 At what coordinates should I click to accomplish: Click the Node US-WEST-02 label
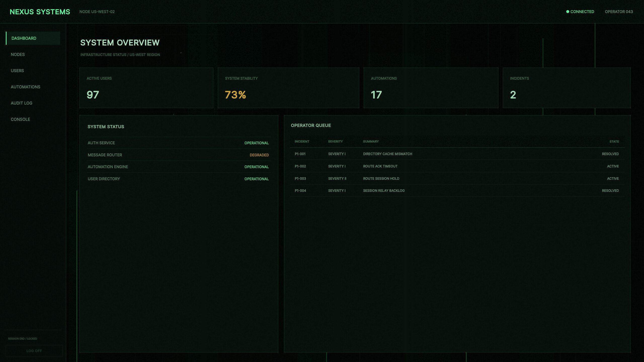coord(97,12)
